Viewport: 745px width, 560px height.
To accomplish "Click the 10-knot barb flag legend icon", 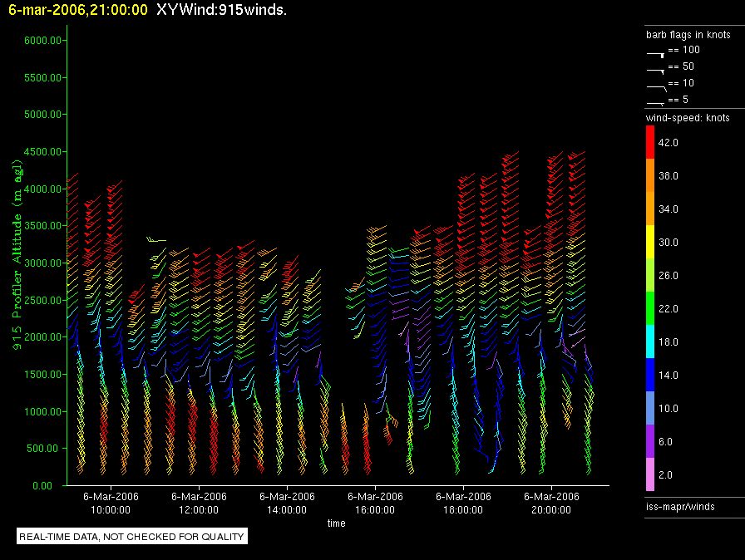I will [x=655, y=85].
